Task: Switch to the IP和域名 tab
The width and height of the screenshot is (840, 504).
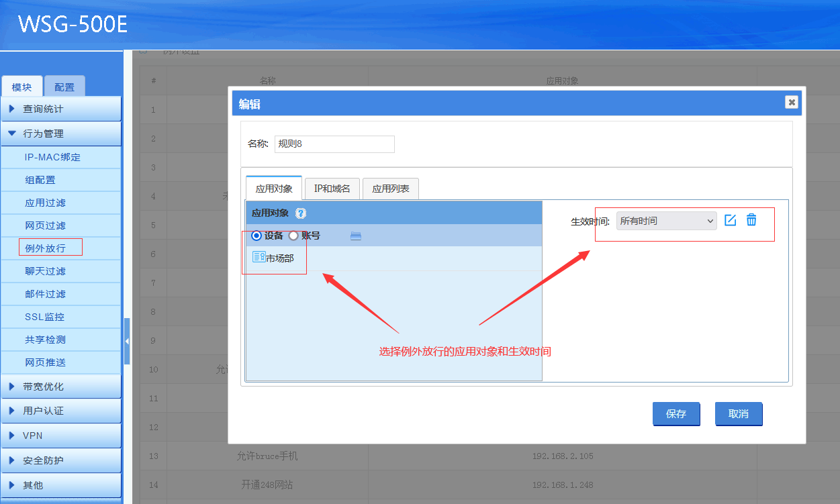Action: (332, 189)
